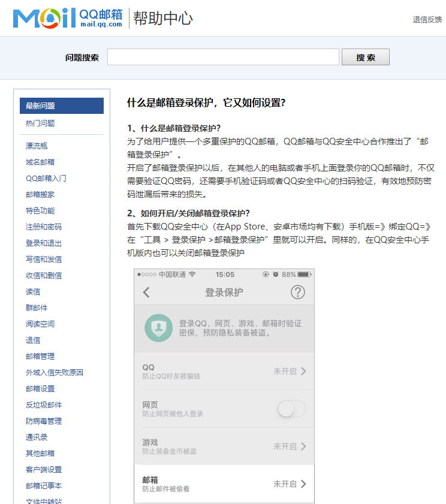Open the 反垃圾邮件 category
The height and width of the screenshot is (504, 446).
pos(44,405)
